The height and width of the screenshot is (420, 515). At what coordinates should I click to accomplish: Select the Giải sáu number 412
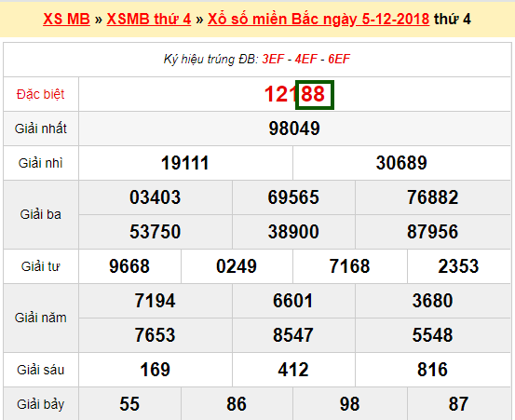293,370
